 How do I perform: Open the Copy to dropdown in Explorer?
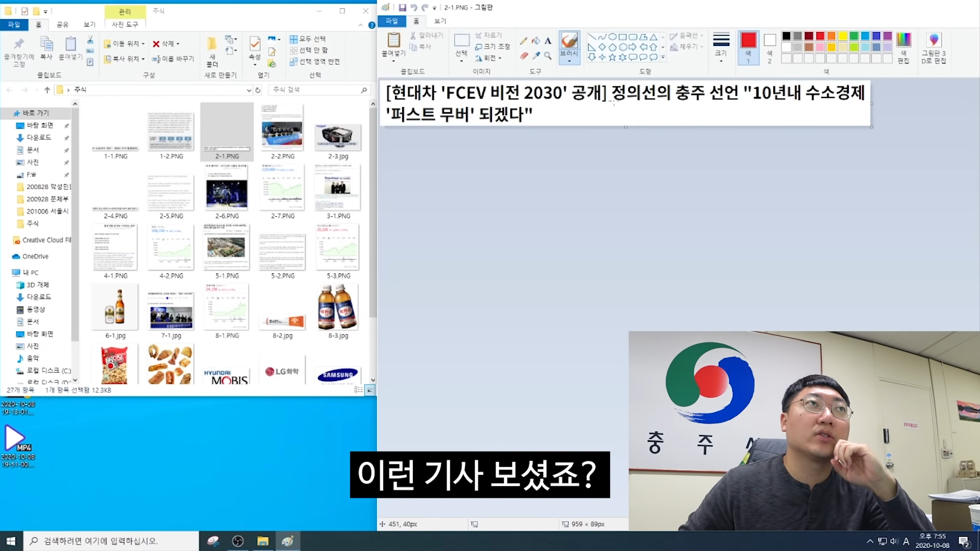pyautogui.click(x=125, y=59)
